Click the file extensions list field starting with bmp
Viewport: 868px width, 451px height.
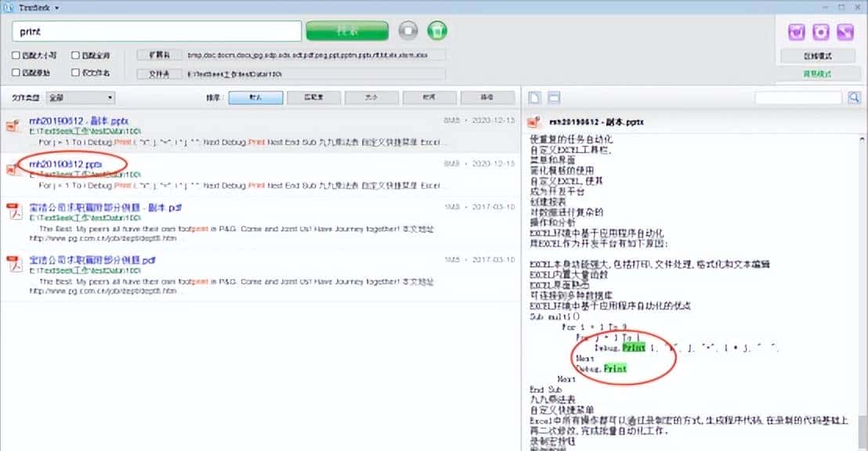pos(316,55)
